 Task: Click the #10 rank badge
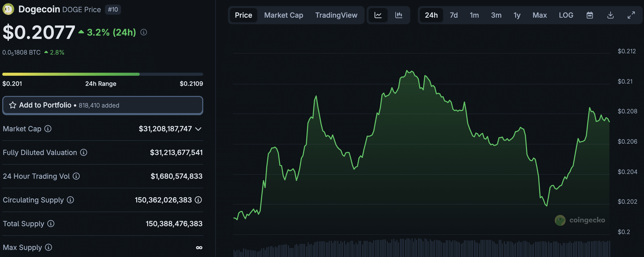pos(113,10)
